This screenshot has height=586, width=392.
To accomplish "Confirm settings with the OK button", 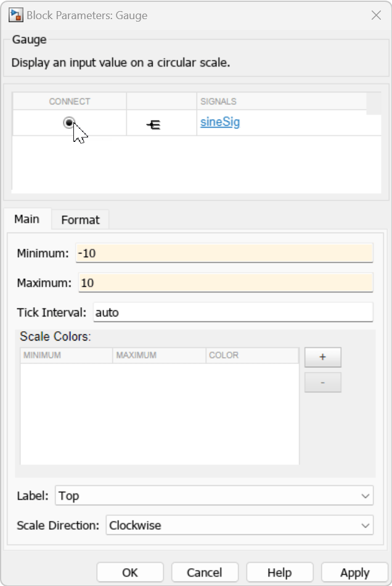I will click(129, 572).
